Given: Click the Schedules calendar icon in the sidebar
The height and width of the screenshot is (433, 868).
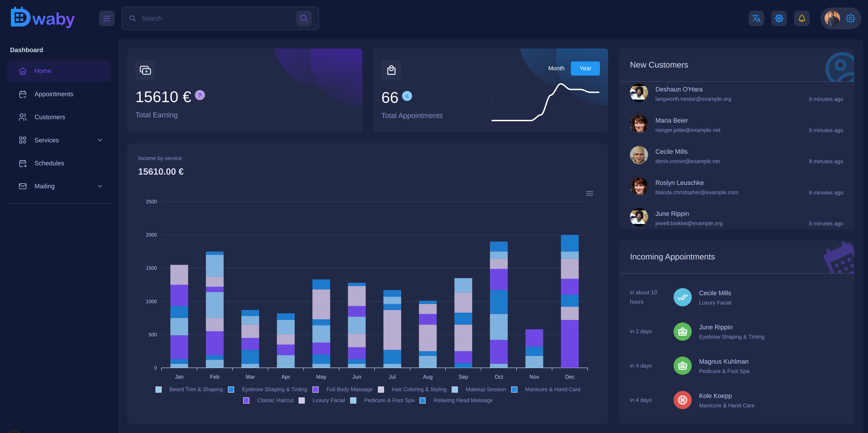Looking at the screenshot, I should [22, 163].
